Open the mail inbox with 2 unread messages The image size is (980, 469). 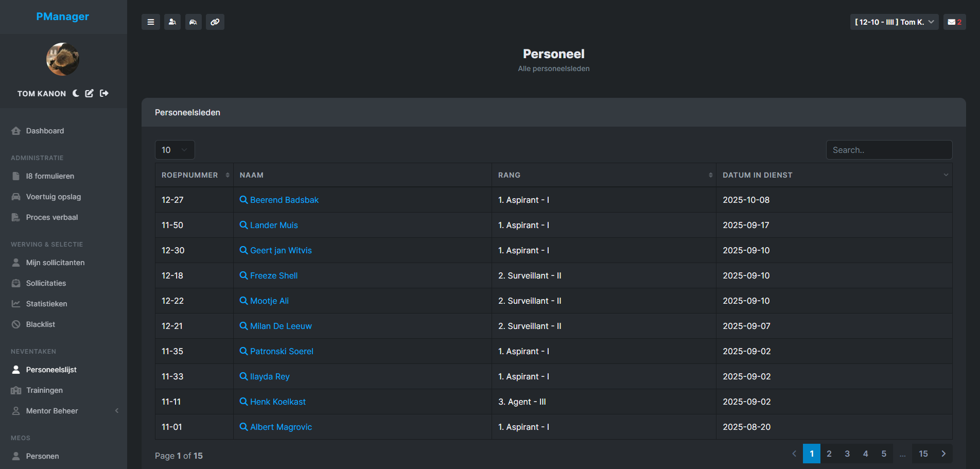[954, 22]
